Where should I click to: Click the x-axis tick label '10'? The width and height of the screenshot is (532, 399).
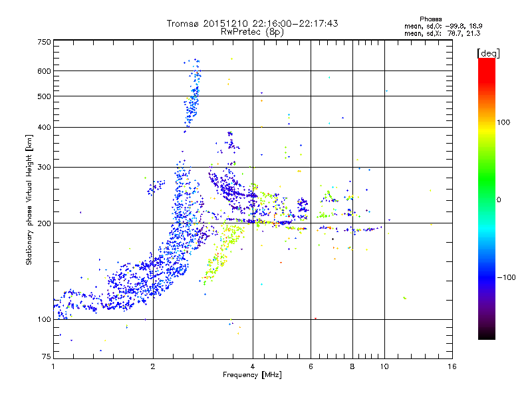click(384, 366)
